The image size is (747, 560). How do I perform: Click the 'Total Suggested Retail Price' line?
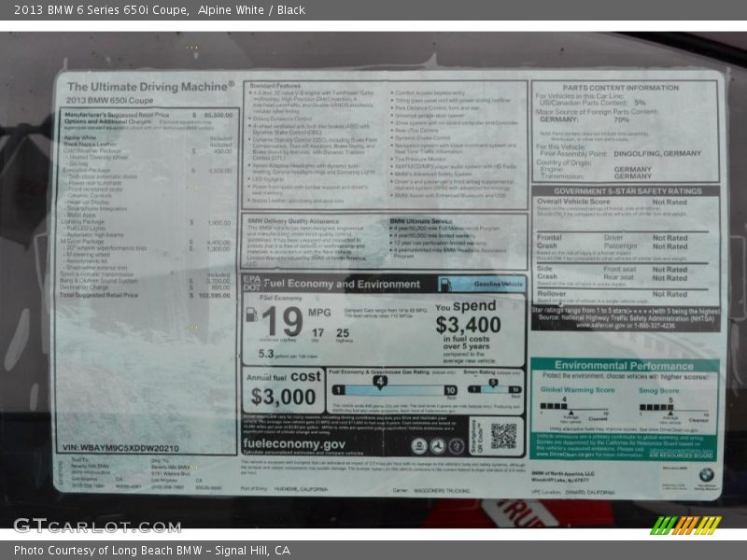(x=145, y=295)
